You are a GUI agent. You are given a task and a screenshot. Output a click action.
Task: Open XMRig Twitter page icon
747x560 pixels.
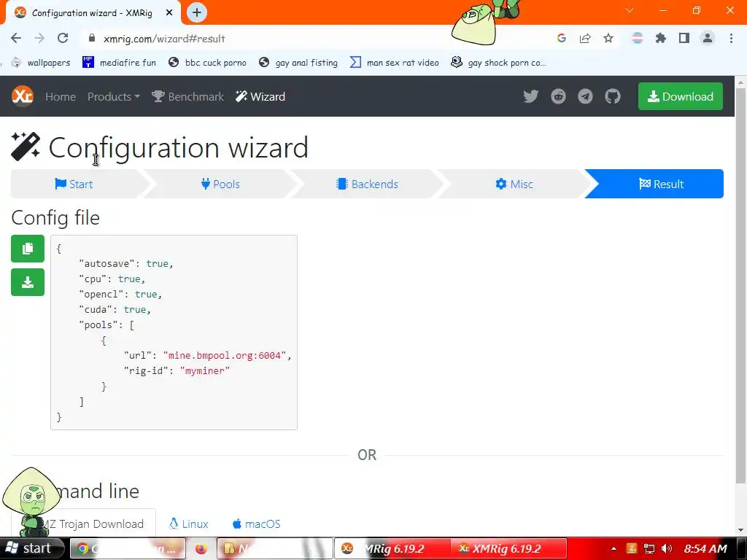point(531,97)
